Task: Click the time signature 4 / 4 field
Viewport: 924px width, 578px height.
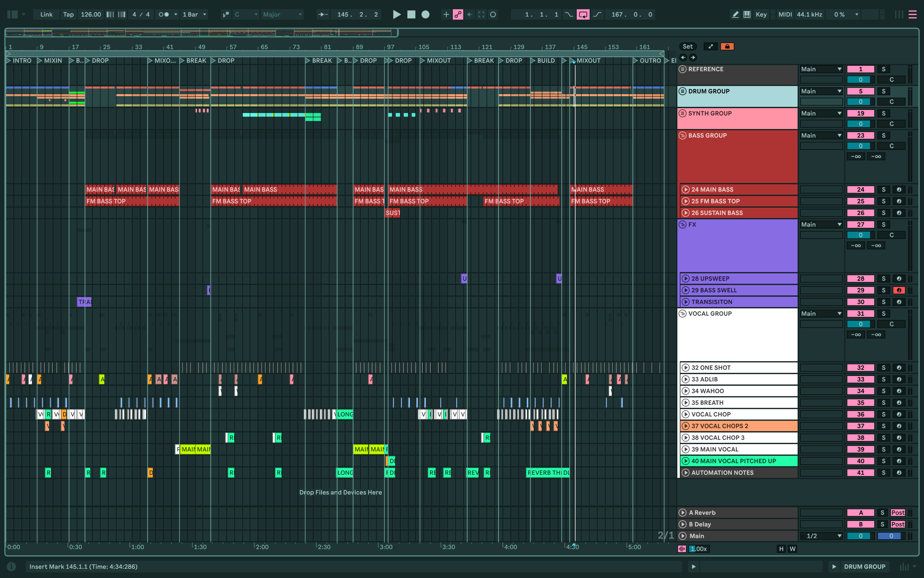Action: pyautogui.click(x=141, y=14)
